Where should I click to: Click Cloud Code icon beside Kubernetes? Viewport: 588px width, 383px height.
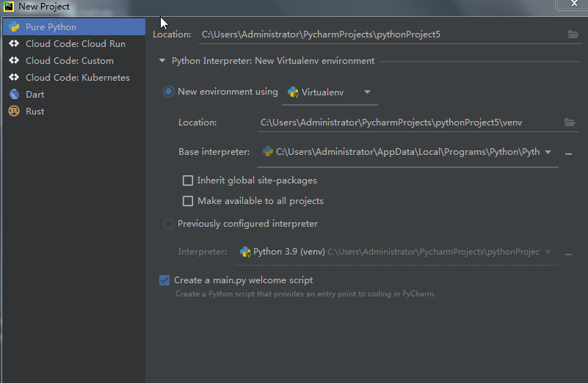click(x=14, y=77)
